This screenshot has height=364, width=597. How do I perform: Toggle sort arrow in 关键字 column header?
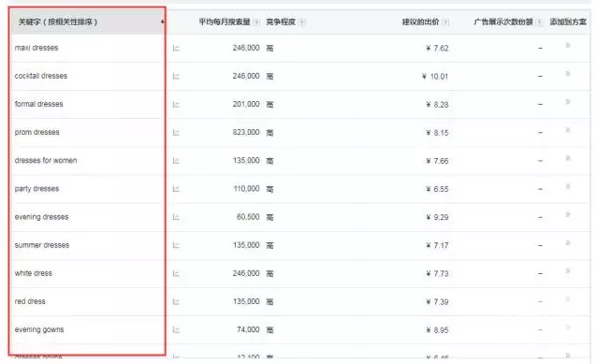point(163,22)
